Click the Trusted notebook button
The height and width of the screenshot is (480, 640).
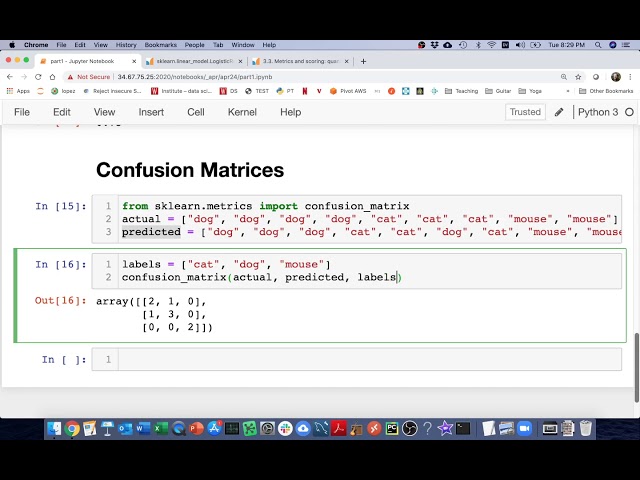[x=525, y=112]
